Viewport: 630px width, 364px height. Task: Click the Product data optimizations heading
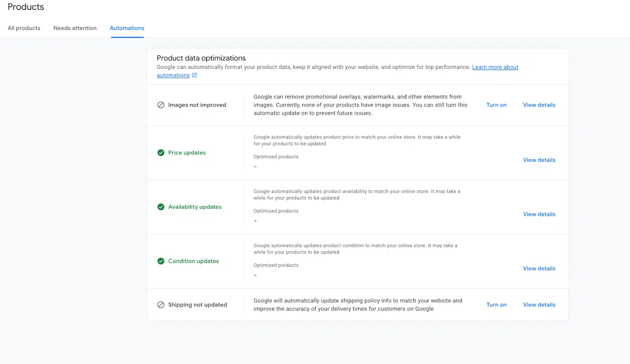(x=201, y=58)
